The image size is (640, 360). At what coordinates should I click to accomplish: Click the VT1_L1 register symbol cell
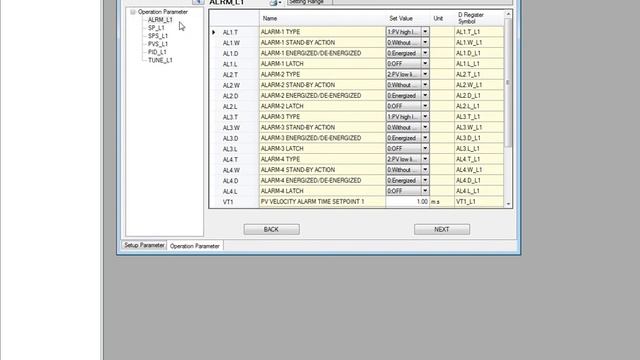click(x=479, y=202)
